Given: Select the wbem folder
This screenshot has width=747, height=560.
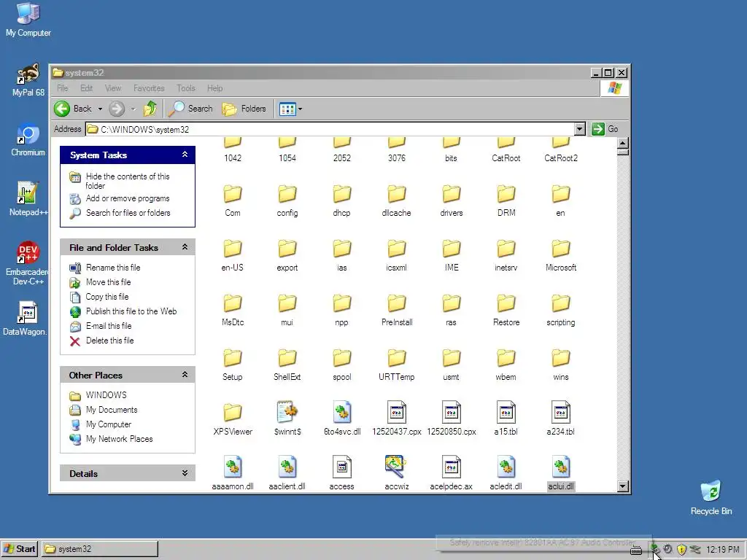Looking at the screenshot, I should pos(506,365).
